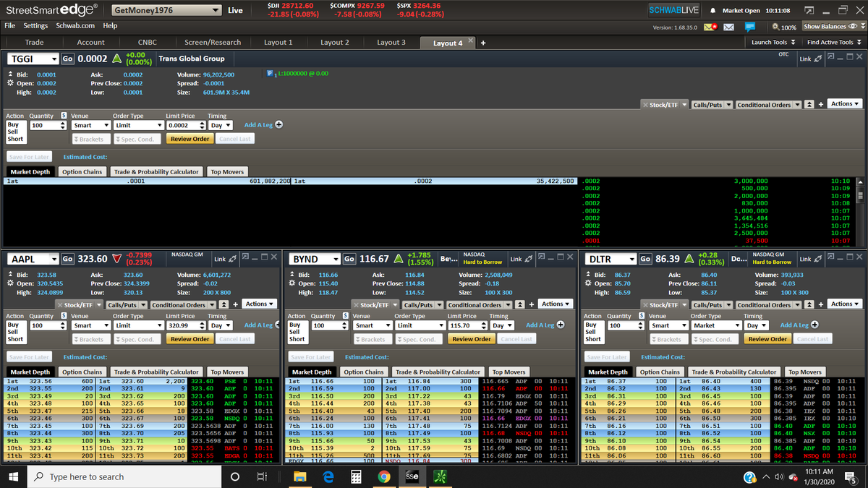Click the alert bell icon near Market Open
This screenshot has width=868, height=488.
[714, 11]
